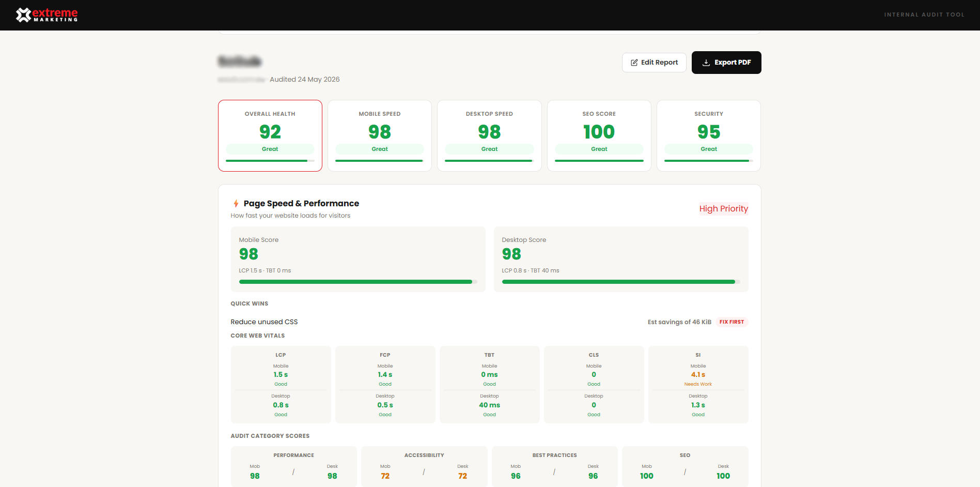The width and height of the screenshot is (980, 487).
Task: Click the Best Practices audit category card
Action: click(x=555, y=466)
